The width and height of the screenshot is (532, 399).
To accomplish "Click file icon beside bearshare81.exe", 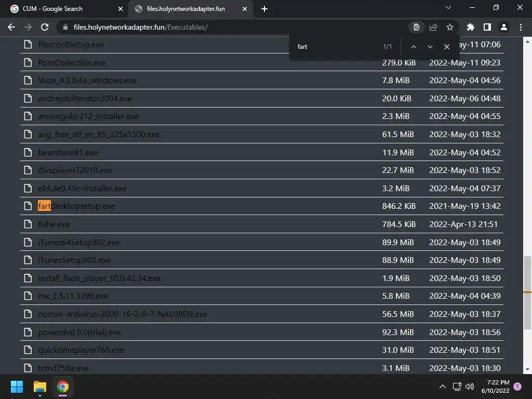I will pos(28,152).
